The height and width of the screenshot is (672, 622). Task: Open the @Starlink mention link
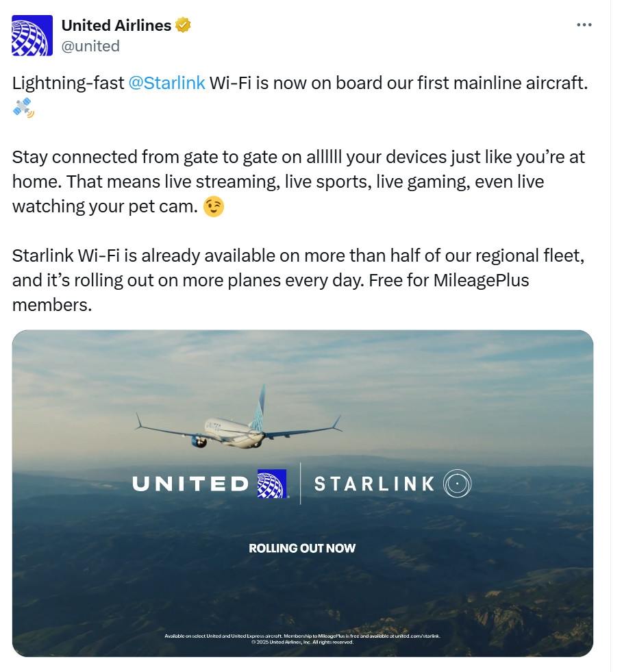[x=166, y=83]
